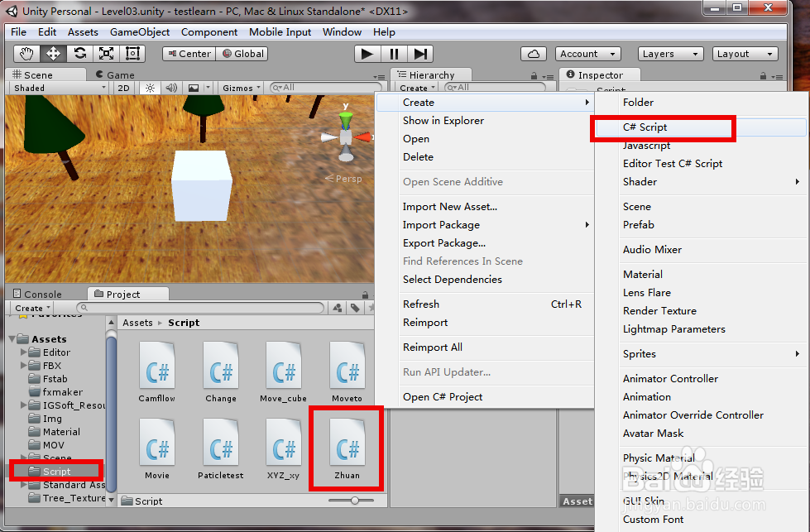Toggle scene effects image icon
Viewport: 810px width, 532px height.
194,89
